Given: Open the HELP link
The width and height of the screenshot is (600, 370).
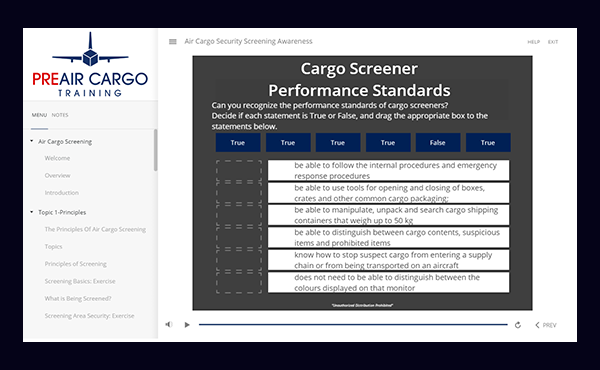Looking at the screenshot, I should tap(533, 42).
